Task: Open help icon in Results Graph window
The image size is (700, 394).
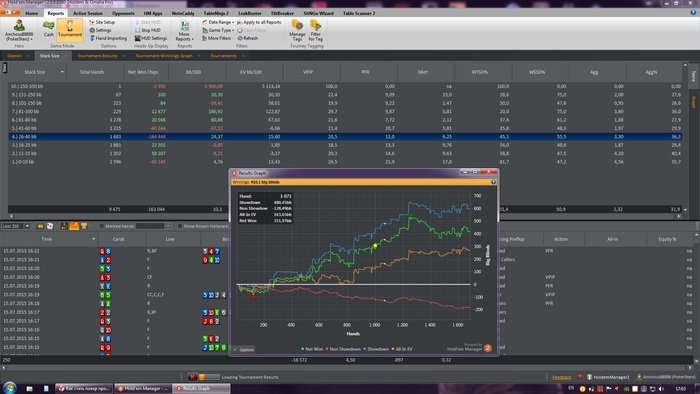Action: coord(493,182)
